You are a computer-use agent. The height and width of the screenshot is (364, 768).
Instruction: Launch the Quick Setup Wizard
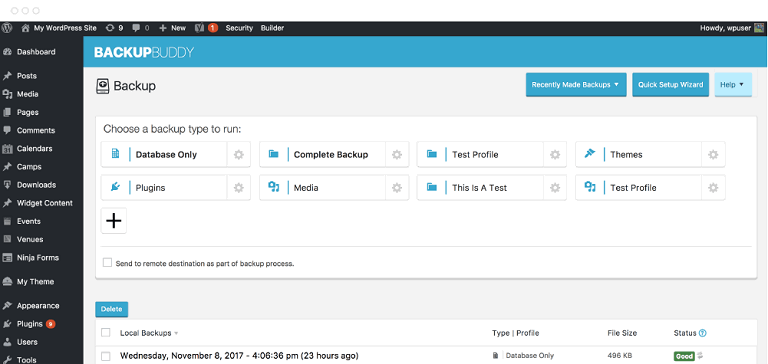pos(670,85)
